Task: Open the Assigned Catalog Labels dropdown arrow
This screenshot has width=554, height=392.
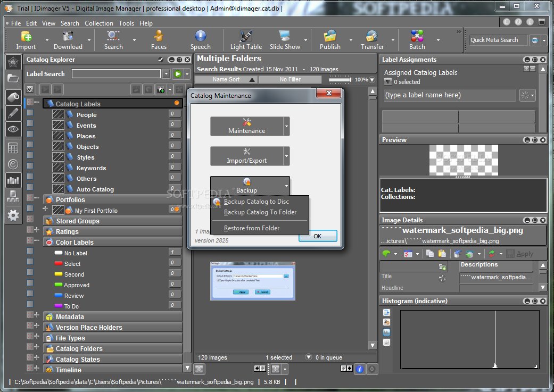Action: click(388, 82)
